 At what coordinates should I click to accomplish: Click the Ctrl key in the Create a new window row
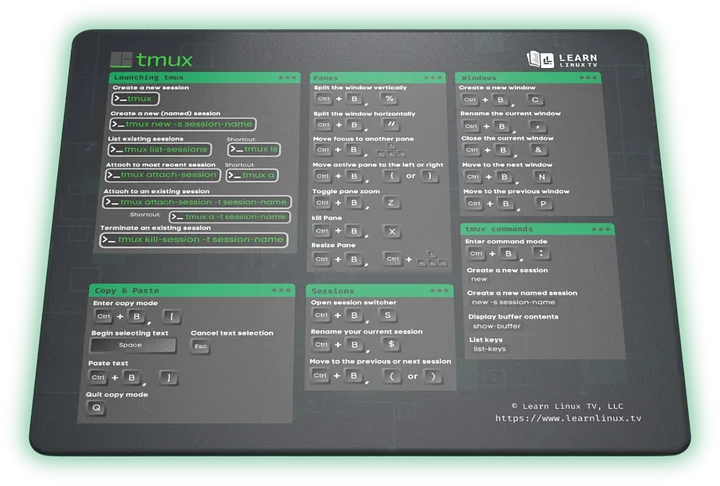[x=470, y=99]
